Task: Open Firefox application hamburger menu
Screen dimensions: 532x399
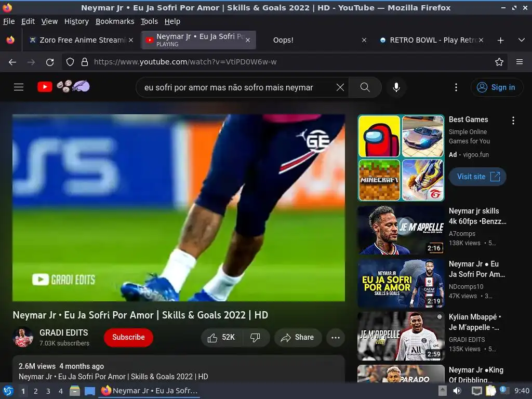Action: 519,62
